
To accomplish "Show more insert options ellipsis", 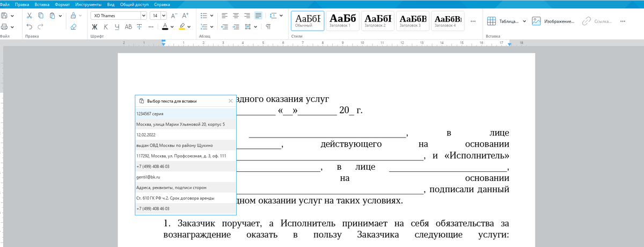I will pos(623,21).
